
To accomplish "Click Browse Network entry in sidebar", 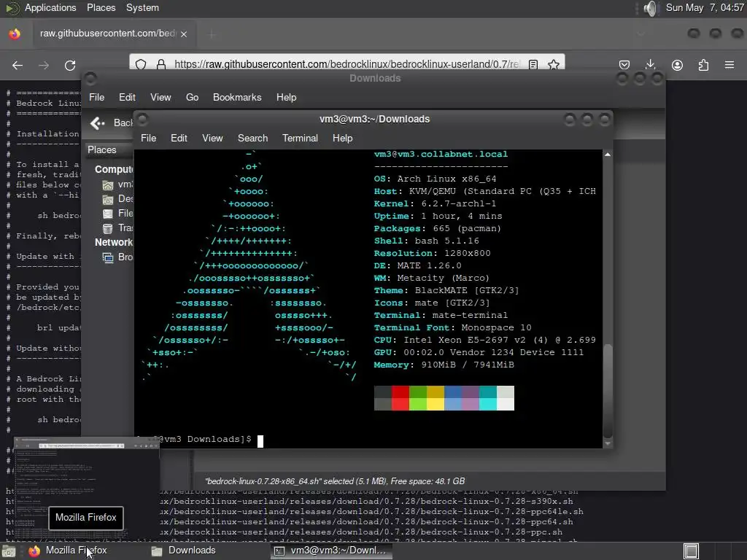I will (117, 257).
